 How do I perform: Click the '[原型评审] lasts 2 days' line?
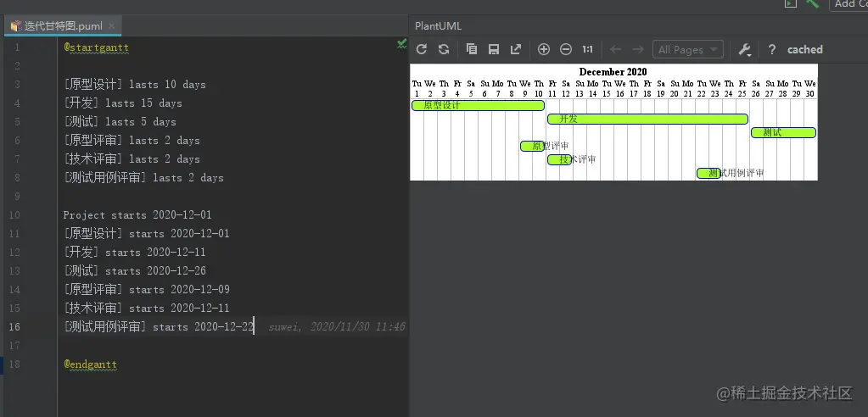(x=132, y=141)
